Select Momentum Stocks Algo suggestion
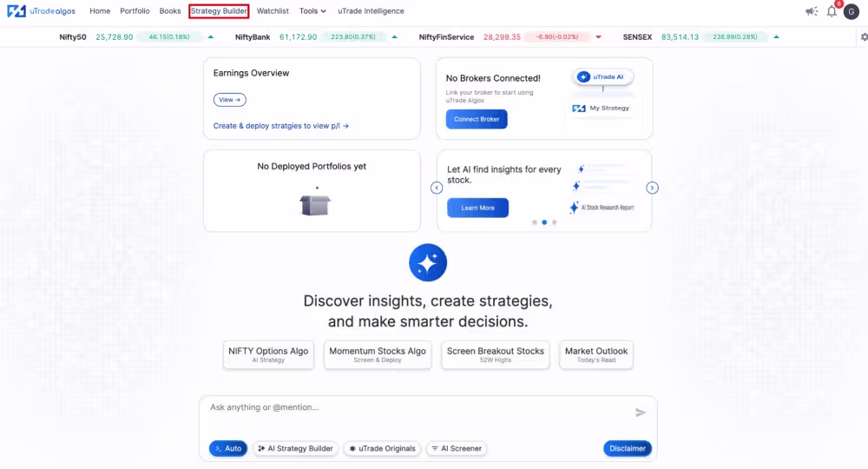Viewport: 868px width, 469px height. coord(378,354)
